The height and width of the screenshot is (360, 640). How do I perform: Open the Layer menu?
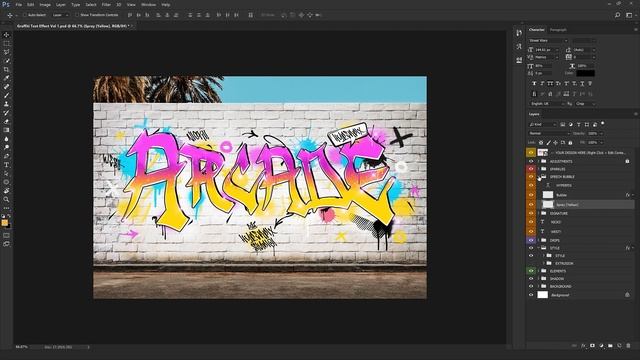(x=61, y=4)
